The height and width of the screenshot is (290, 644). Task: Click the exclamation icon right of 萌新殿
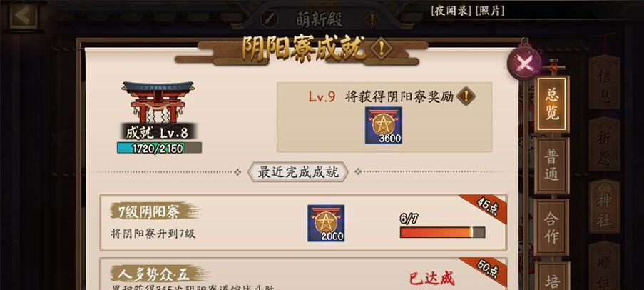click(372, 19)
